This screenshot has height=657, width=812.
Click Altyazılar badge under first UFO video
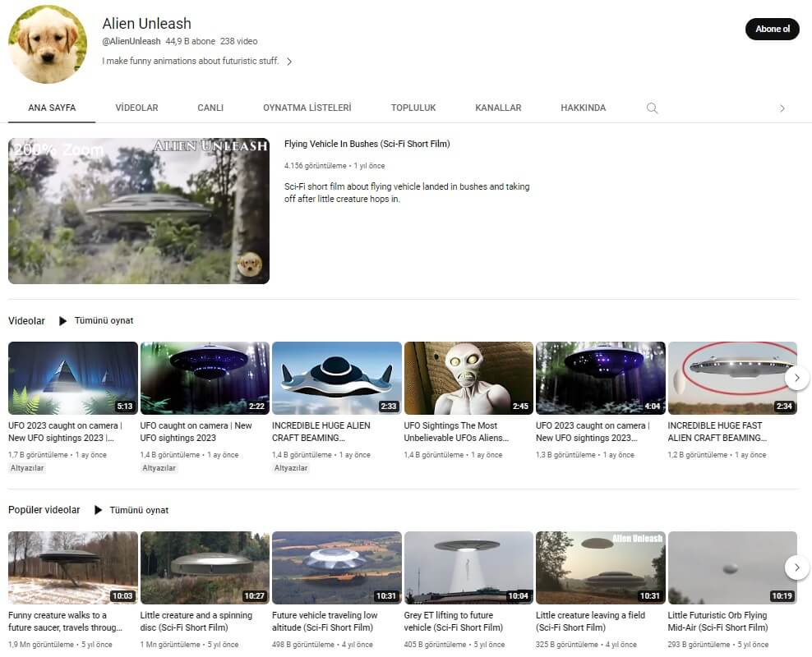[x=27, y=468]
